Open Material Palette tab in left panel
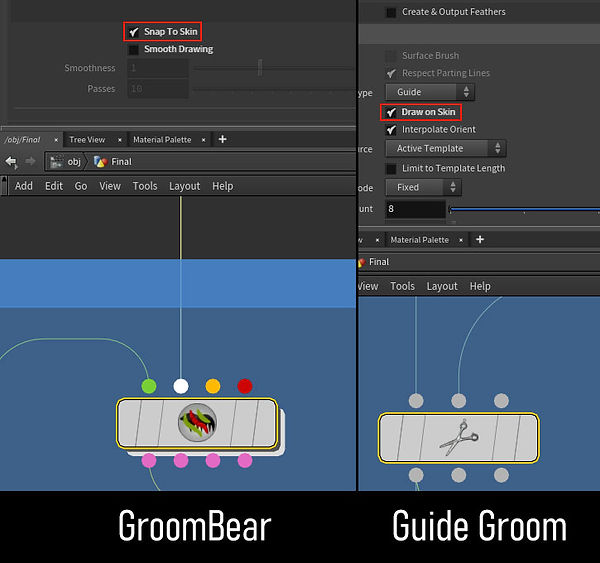 pyautogui.click(x=162, y=140)
